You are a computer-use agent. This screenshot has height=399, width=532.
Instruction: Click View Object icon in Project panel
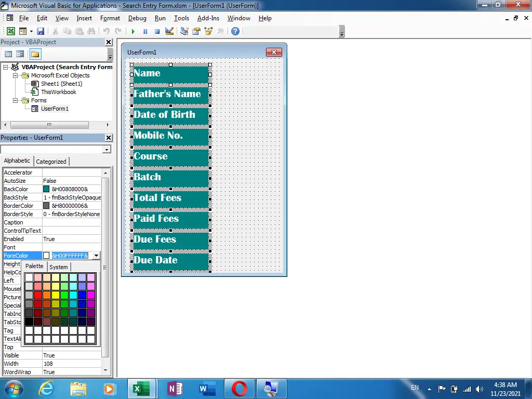click(x=20, y=54)
